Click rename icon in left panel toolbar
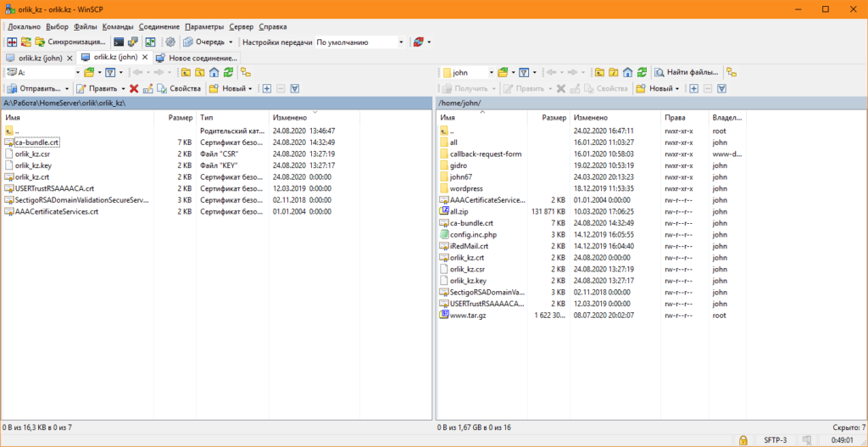The height and width of the screenshot is (447, 868). point(147,88)
